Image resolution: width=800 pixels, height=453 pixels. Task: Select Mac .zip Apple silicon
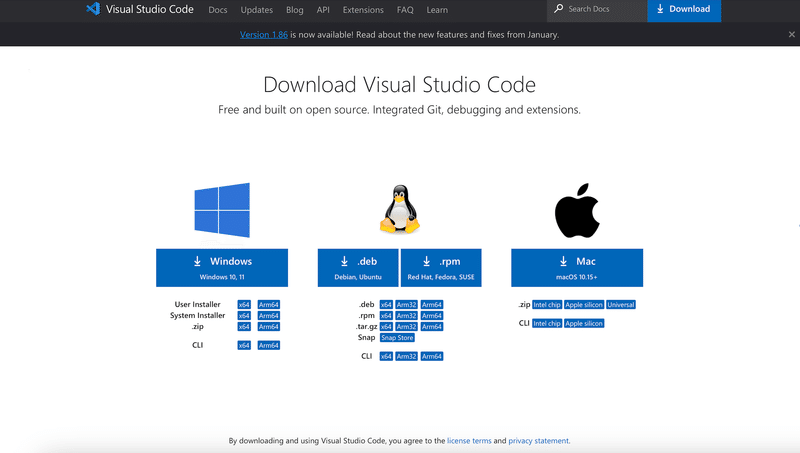pos(584,305)
